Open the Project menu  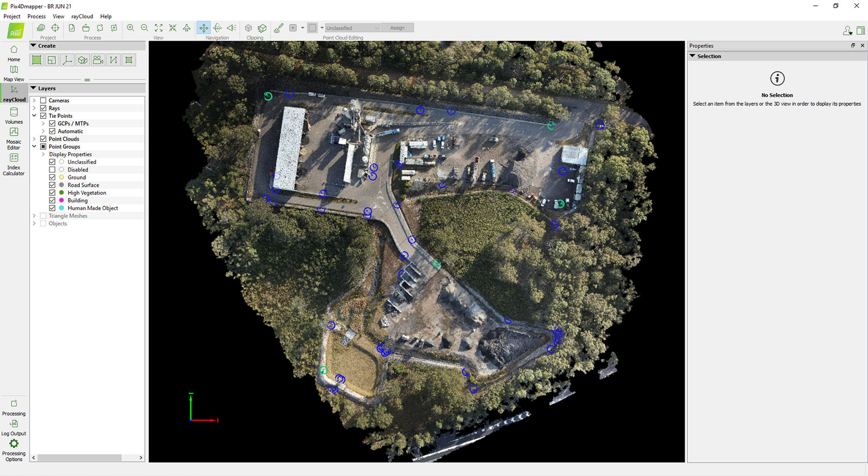(12, 16)
